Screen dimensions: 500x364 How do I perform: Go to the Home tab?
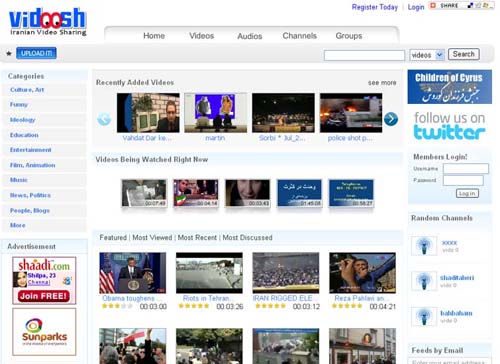(x=154, y=36)
